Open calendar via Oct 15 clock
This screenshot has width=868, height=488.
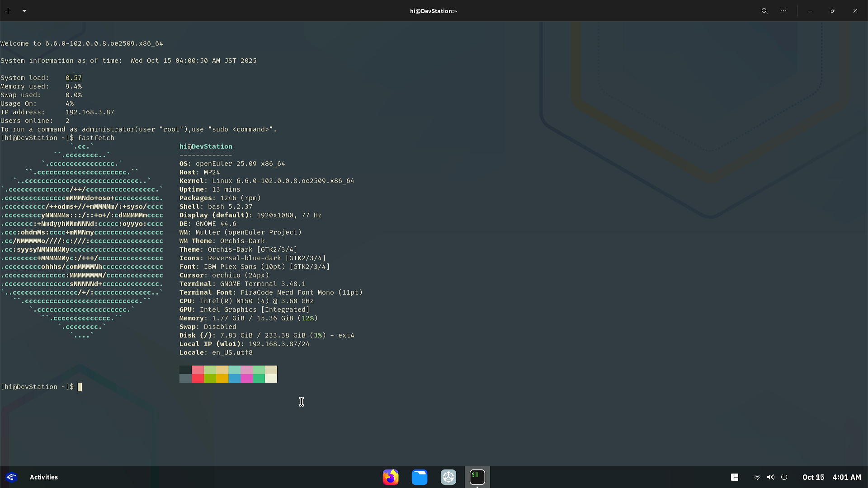[x=813, y=477]
